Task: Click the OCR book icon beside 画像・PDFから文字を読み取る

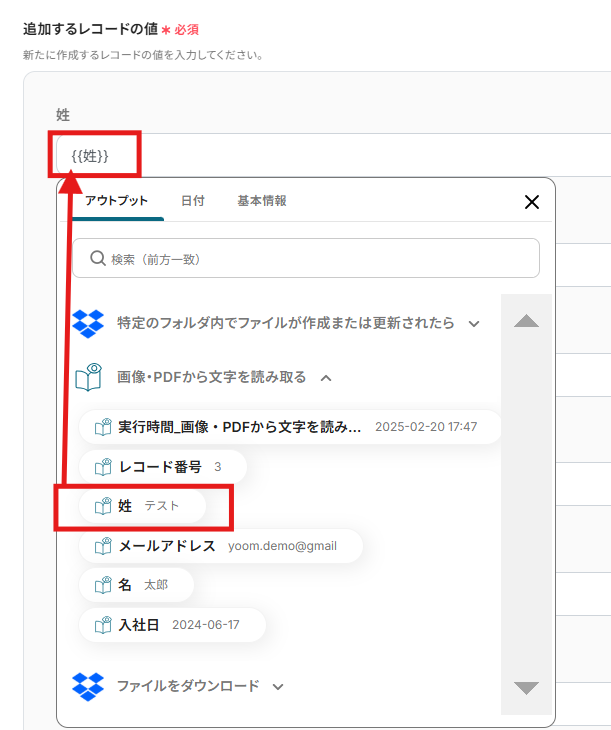Action: pos(88,377)
